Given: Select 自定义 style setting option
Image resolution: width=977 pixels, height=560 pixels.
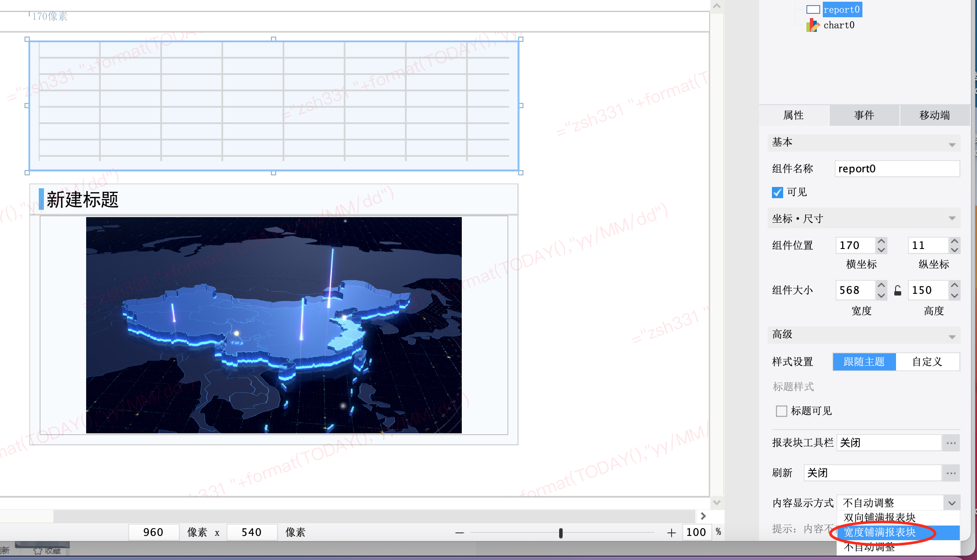Looking at the screenshot, I should point(927,362).
